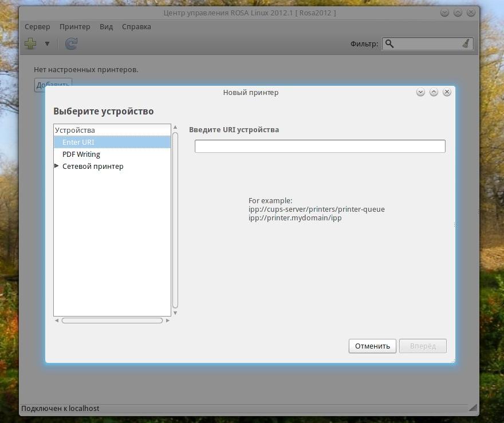Click the horizontal scrollbar under the device list
The height and width of the screenshot is (423, 504).
click(x=112, y=321)
